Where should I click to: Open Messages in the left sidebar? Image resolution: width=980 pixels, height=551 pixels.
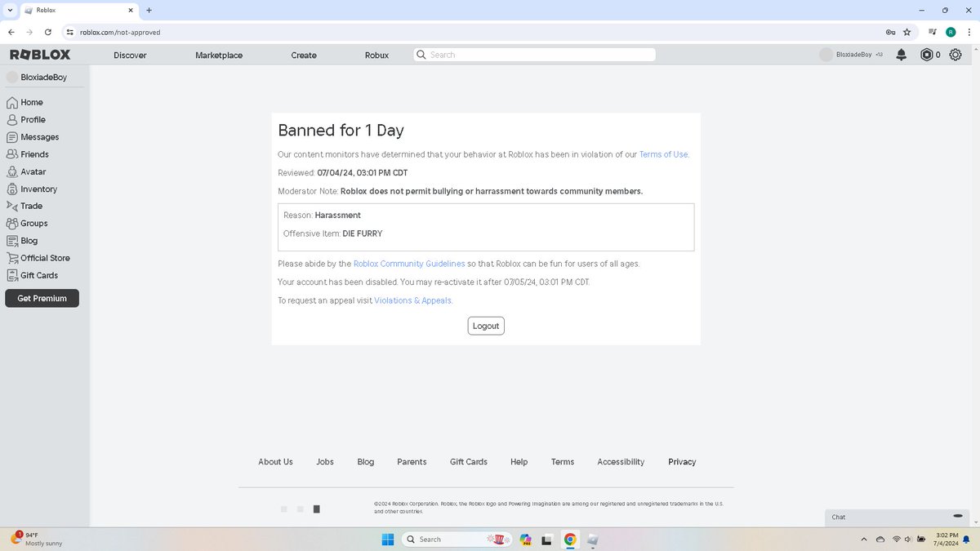33,137
